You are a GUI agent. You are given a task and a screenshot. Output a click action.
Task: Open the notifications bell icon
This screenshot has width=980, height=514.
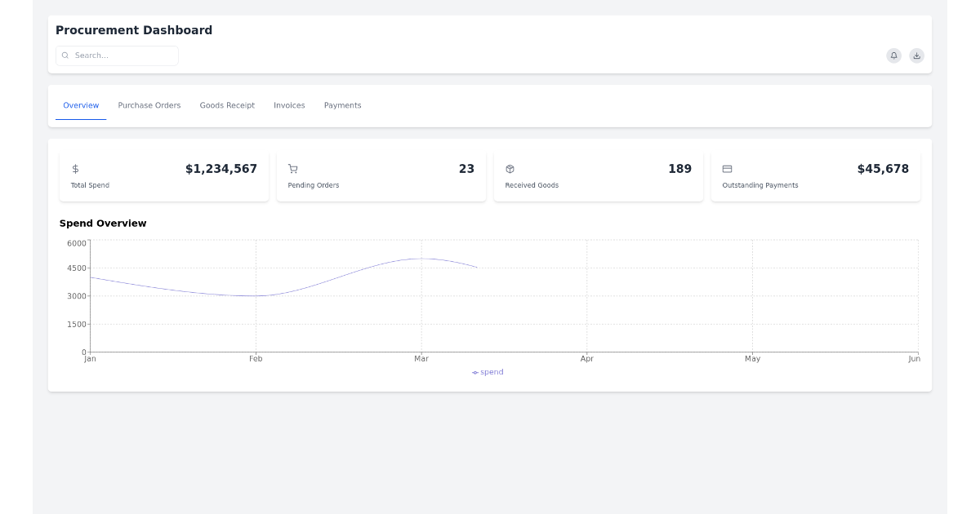[x=893, y=55]
